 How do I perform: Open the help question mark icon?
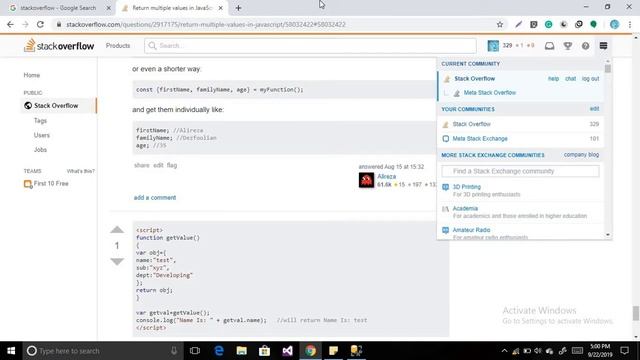[585, 46]
